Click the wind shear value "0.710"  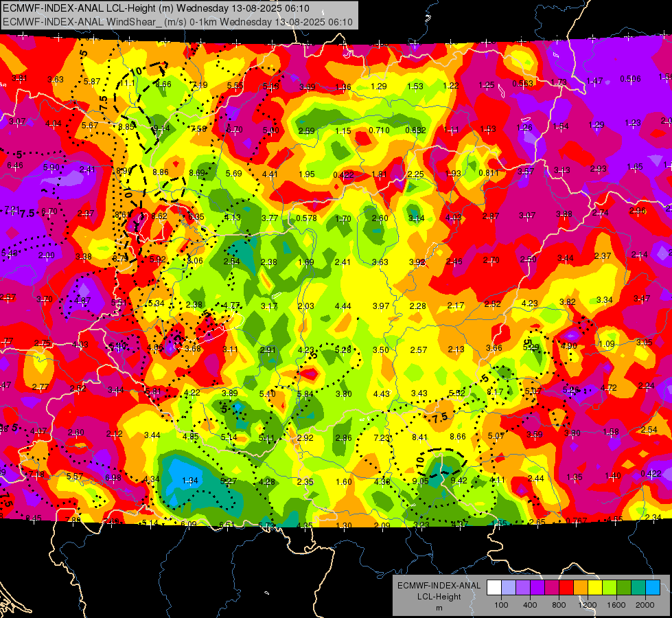tap(380, 130)
